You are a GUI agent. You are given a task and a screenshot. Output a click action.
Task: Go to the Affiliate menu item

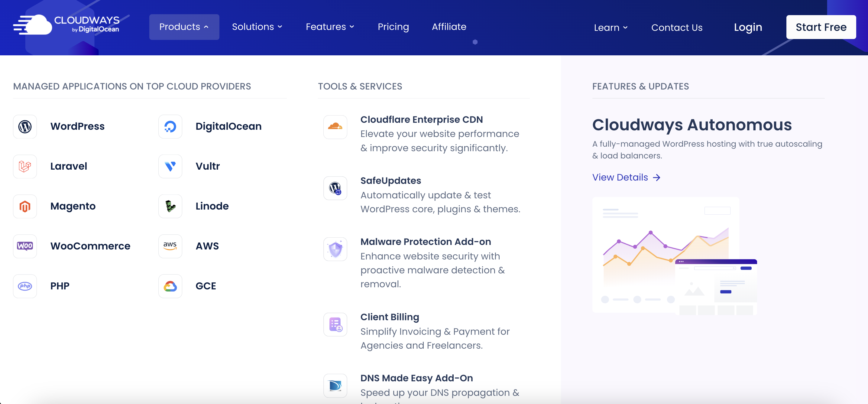click(x=449, y=27)
